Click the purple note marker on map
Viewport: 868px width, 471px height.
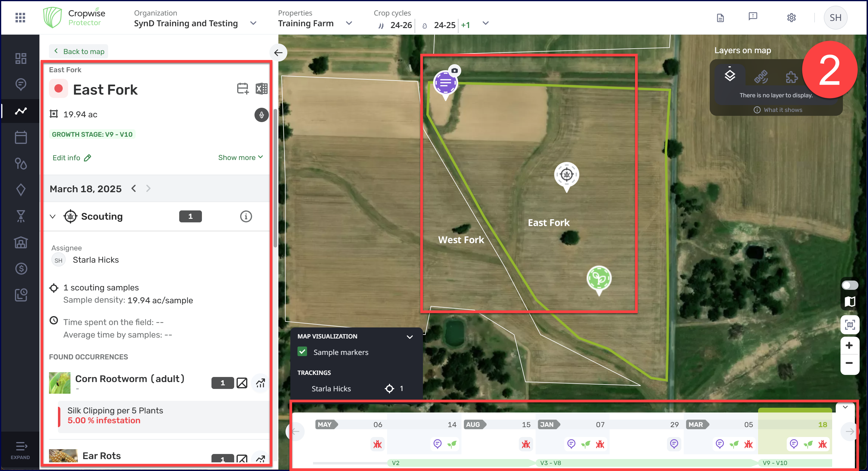(445, 83)
